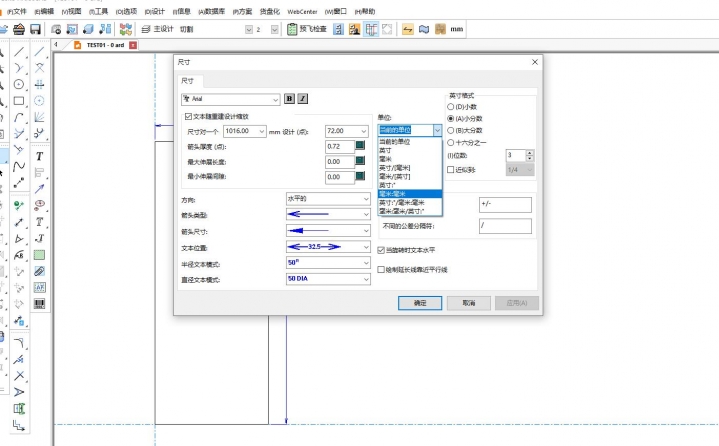Click the arrow thickness color swatch

pos(361,147)
